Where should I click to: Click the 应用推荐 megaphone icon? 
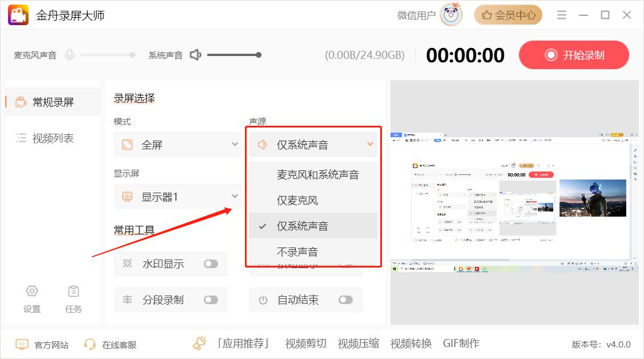click(199, 343)
